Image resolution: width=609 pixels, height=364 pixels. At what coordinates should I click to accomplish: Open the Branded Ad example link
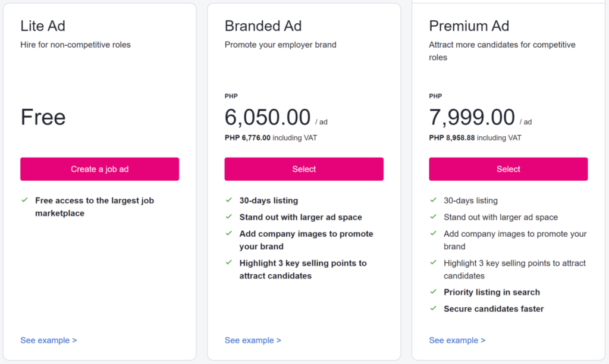[x=252, y=340]
